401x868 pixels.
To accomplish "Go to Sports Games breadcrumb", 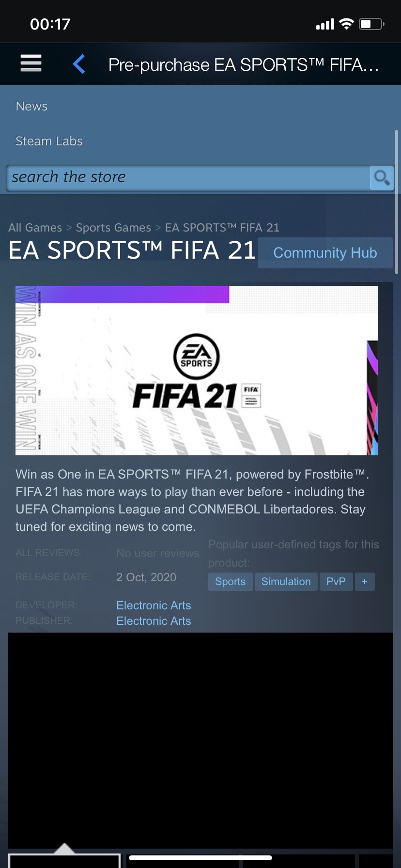I will (113, 227).
